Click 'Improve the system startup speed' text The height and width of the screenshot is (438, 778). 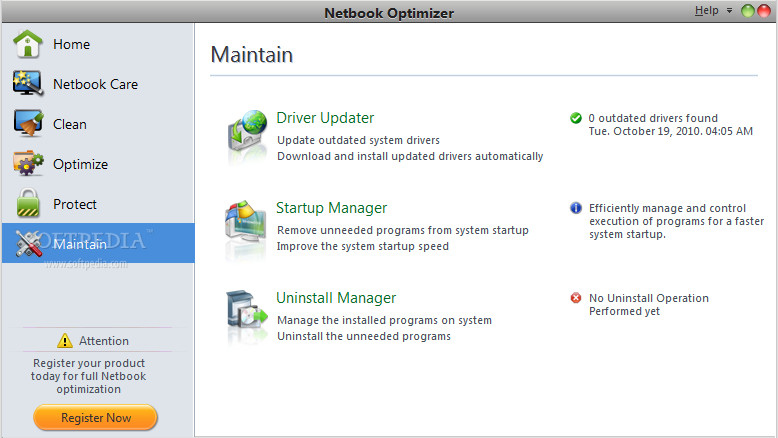coord(363,246)
